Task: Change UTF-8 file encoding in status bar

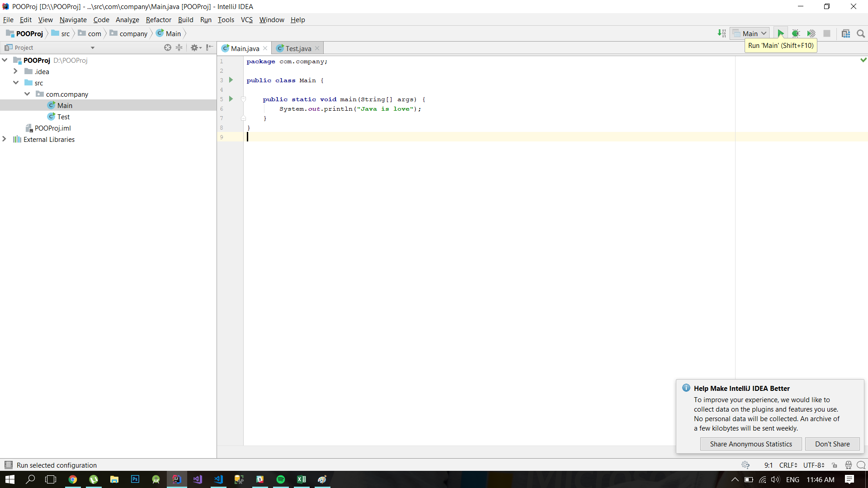Action: (814, 465)
